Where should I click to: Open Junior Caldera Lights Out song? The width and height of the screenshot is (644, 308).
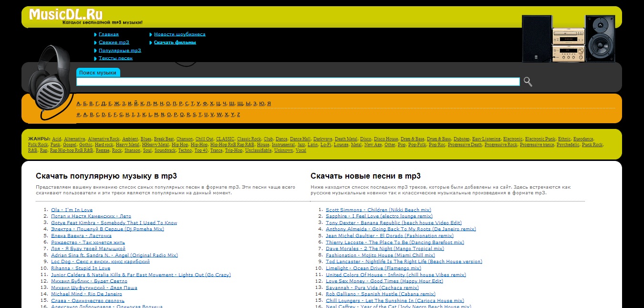[x=141, y=275]
